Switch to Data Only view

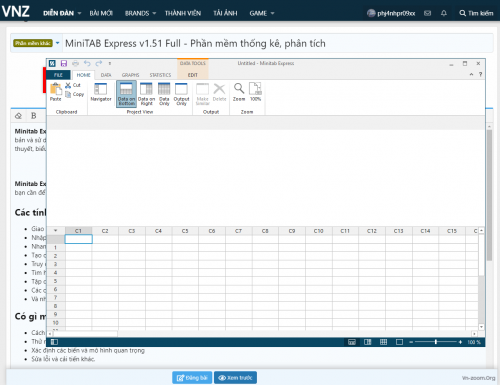(164, 94)
